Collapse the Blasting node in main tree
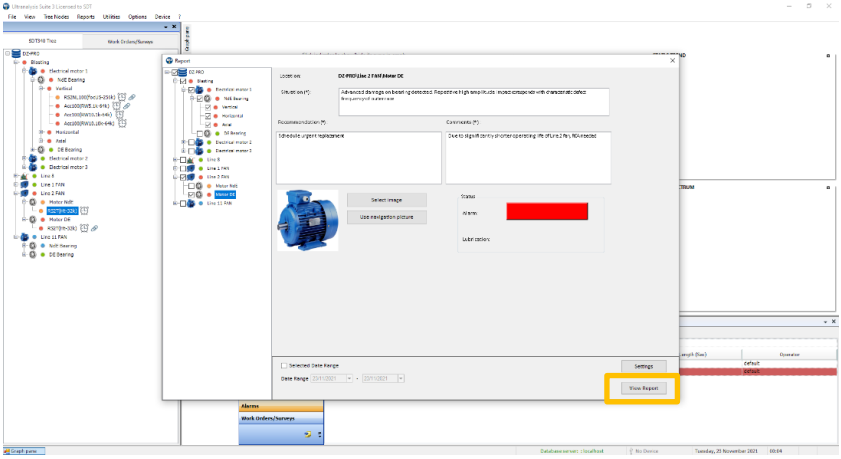 16,62
